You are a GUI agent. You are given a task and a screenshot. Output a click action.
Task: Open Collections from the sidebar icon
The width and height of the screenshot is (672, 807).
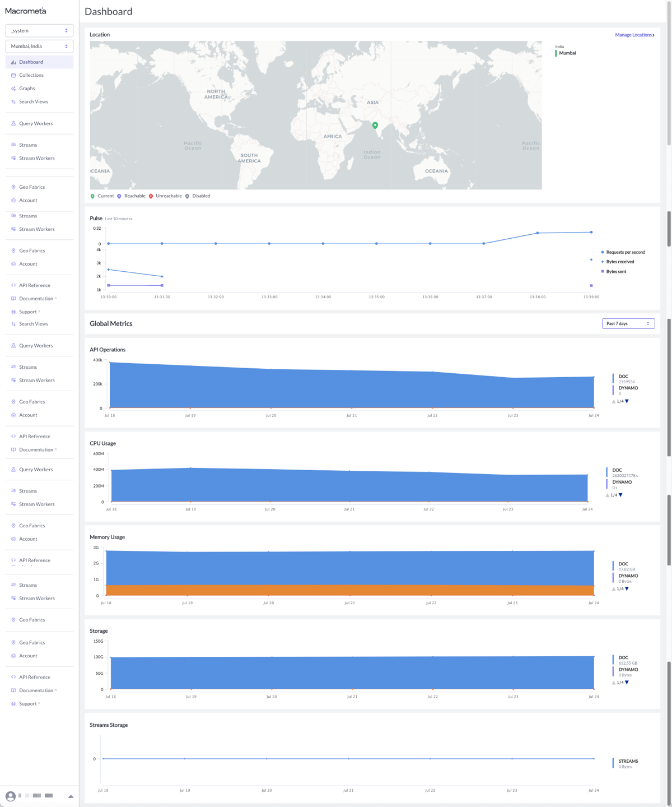(13, 75)
